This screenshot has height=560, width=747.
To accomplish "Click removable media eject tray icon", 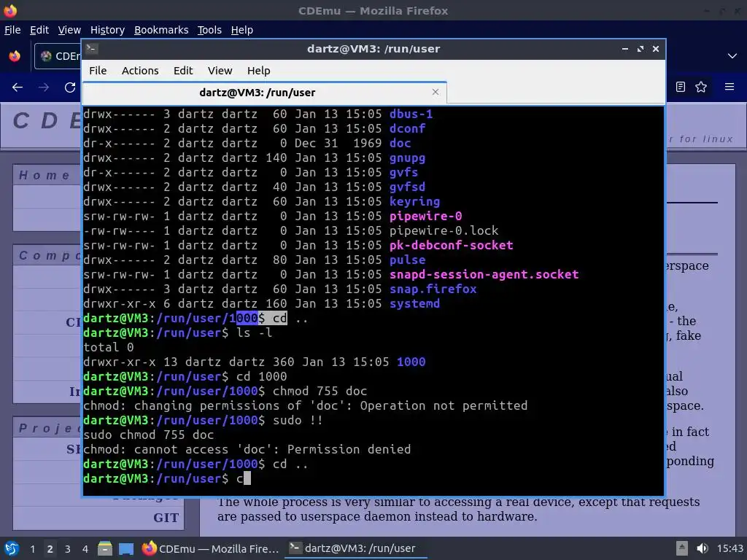I will pos(682,548).
